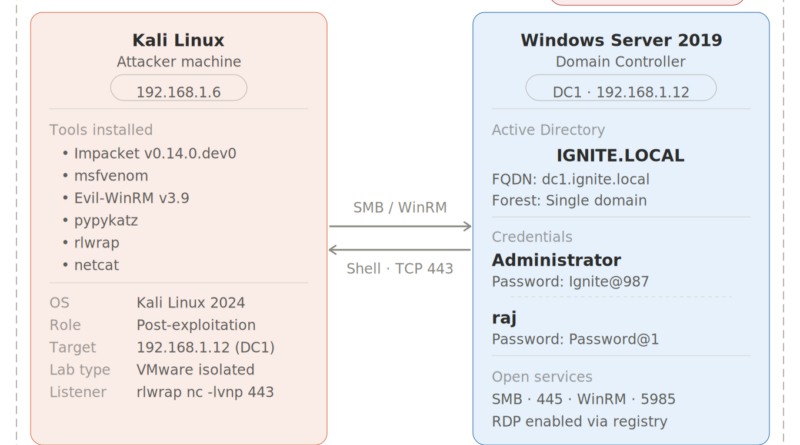Click the VMware isolated value
Screen dimensions: 800x445
point(195,369)
